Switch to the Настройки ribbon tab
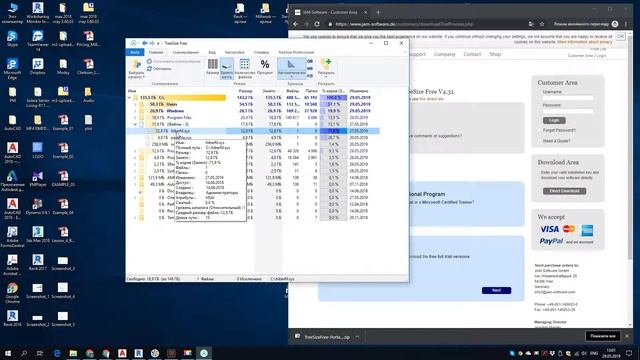640x360 pixels. tap(235, 52)
